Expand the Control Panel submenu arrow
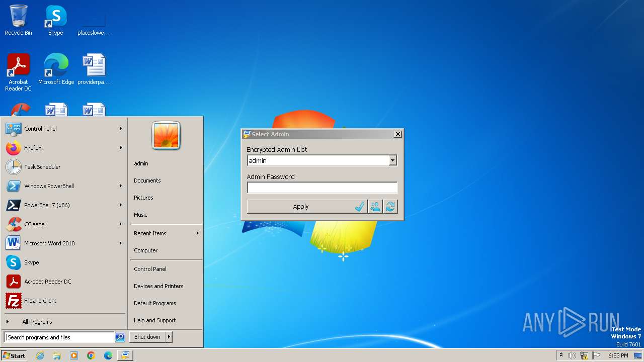Viewport: 644px width, 362px height. (121, 129)
